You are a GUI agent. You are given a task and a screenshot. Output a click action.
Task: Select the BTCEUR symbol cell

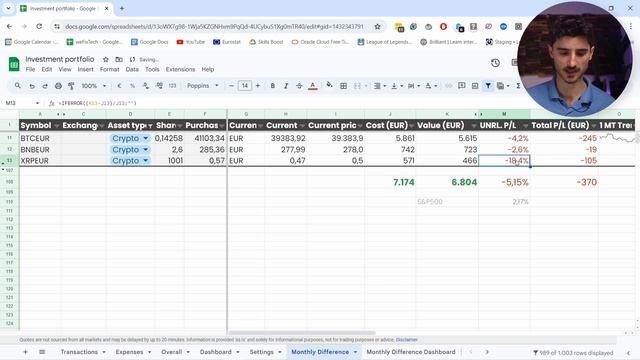click(x=40, y=138)
